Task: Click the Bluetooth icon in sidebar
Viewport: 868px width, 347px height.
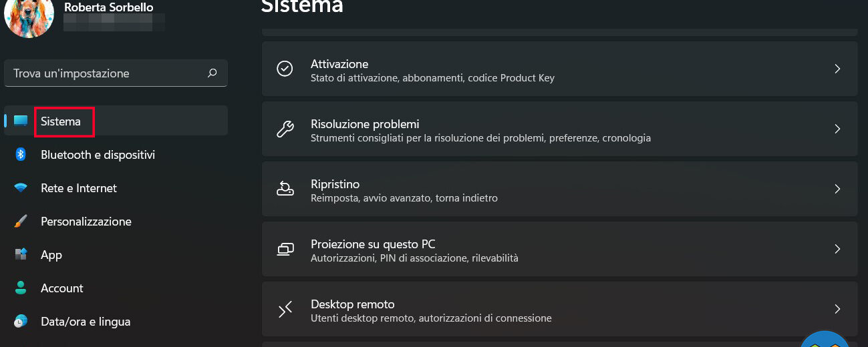Action: click(x=21, y=155)
